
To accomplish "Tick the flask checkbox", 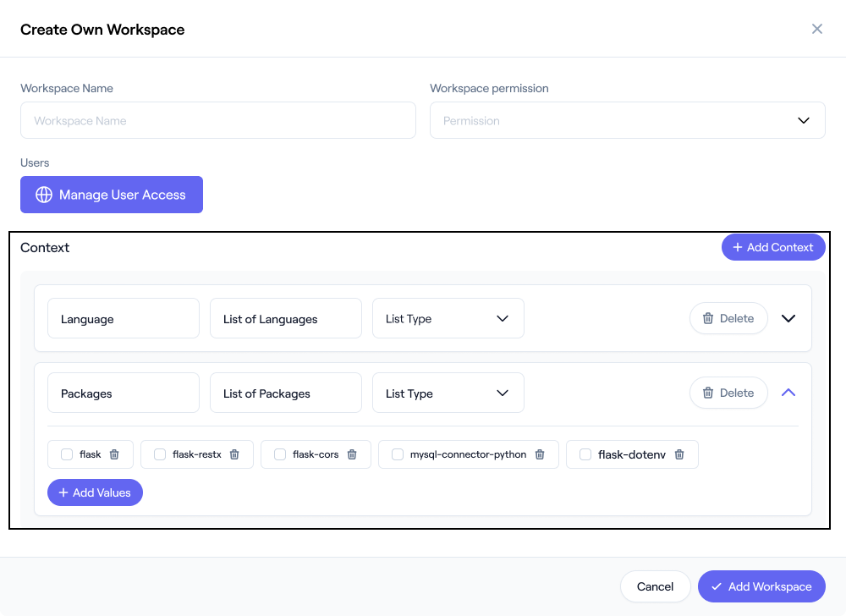I will coord(67,454).
